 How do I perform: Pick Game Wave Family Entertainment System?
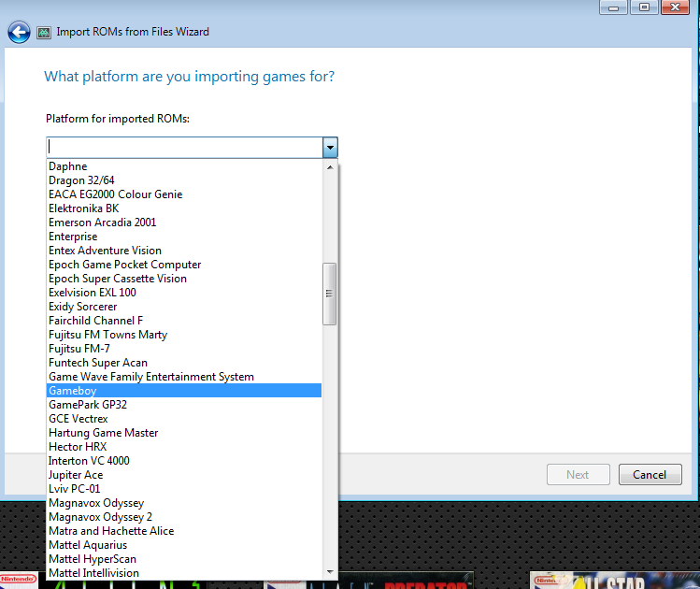(184, 377)
